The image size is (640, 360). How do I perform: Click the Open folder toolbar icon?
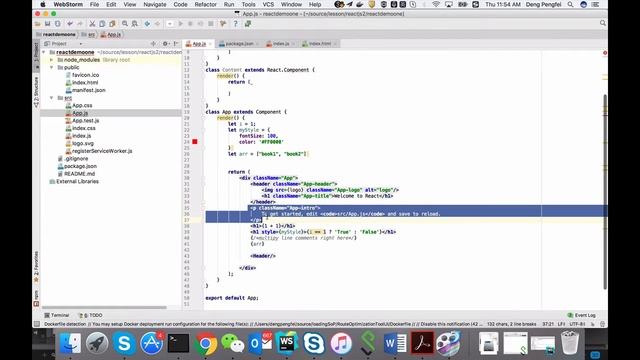tap(38, 24)
